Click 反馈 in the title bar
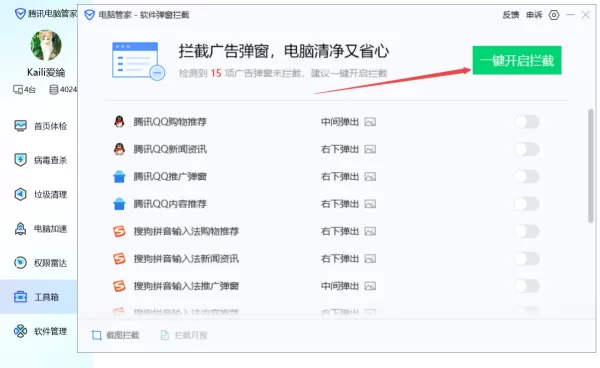The image size is (600, 368). pyautogui.click(x=511, y=15)
